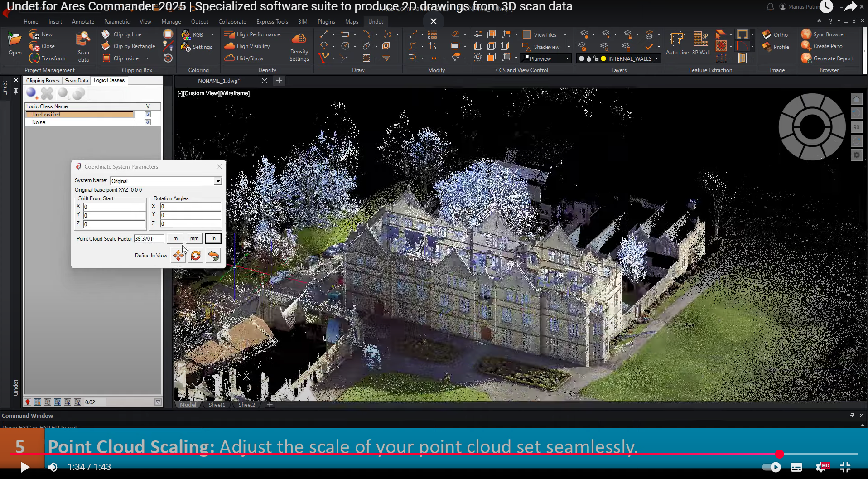Toggle visibility checkbox for Unclassified class
868x479 pixels.
coord(148,115)
